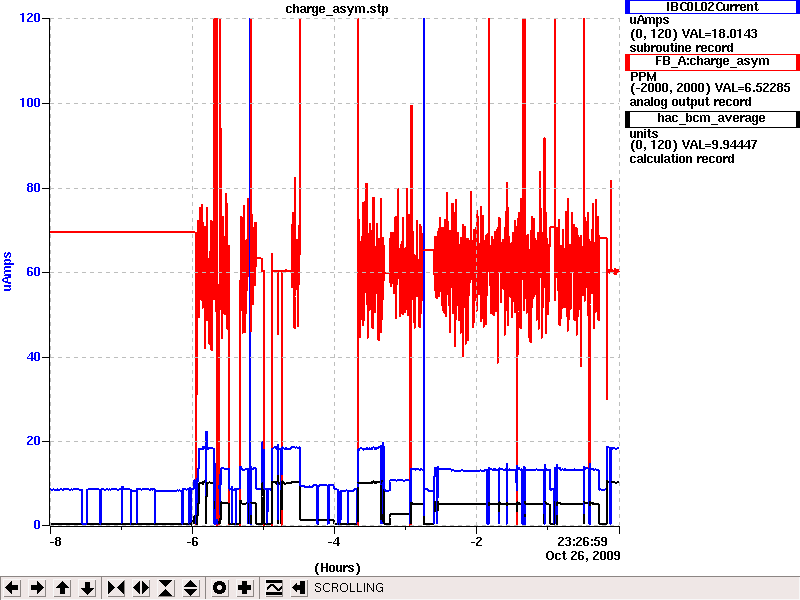Click the plus sign toolbar icon
This screenshot has height=600, width=800.
[244, 588]
